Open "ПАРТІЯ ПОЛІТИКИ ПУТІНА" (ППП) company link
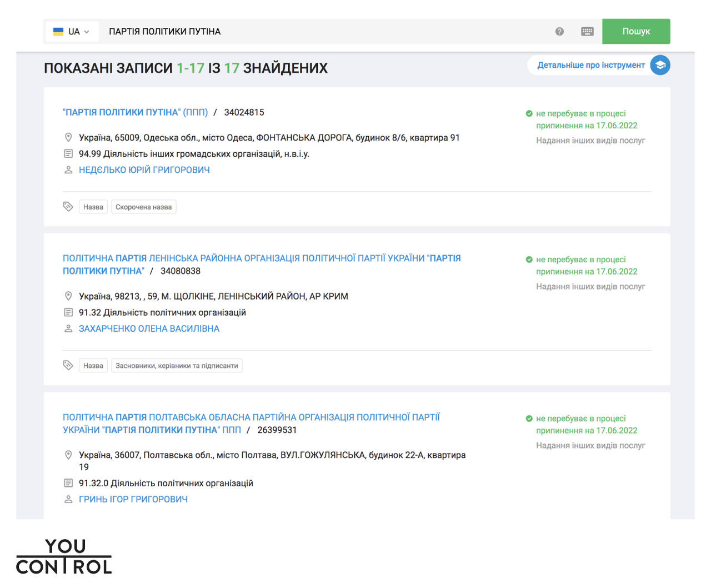This screenshot has height=588, width=711. [135, 112]
